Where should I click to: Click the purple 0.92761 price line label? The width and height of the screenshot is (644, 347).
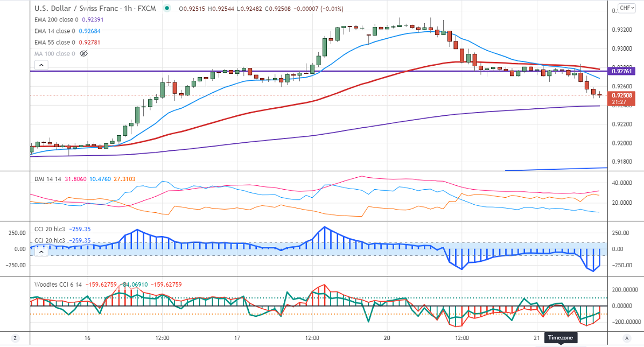click(x=622, y=71)
